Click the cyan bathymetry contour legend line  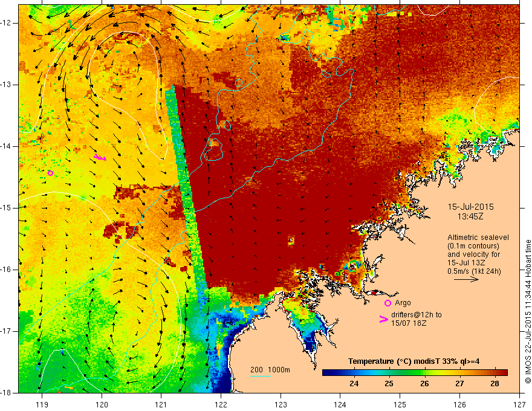click(261, 376)
